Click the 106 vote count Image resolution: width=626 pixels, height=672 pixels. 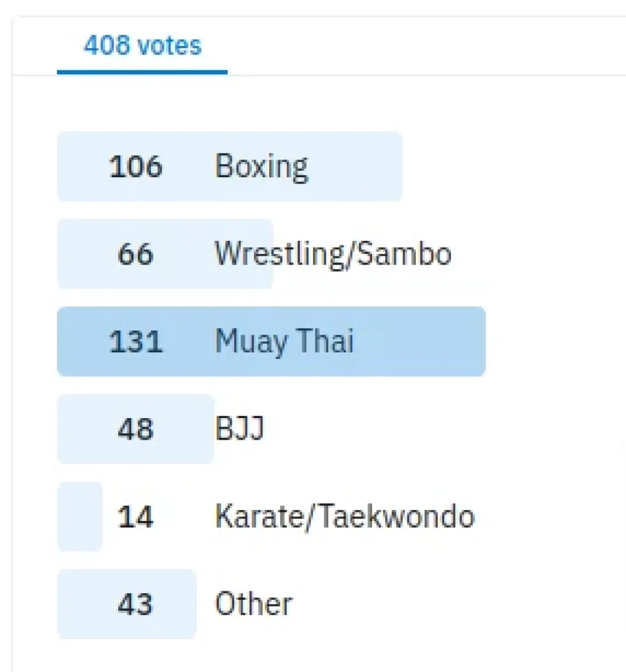pyautogui.click(x=136, y=166)
